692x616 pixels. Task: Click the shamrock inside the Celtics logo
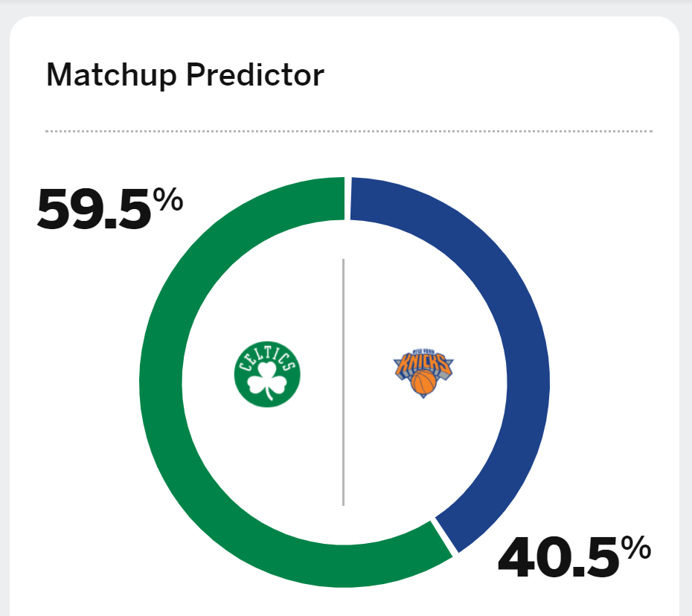click(x=267, y=380)
